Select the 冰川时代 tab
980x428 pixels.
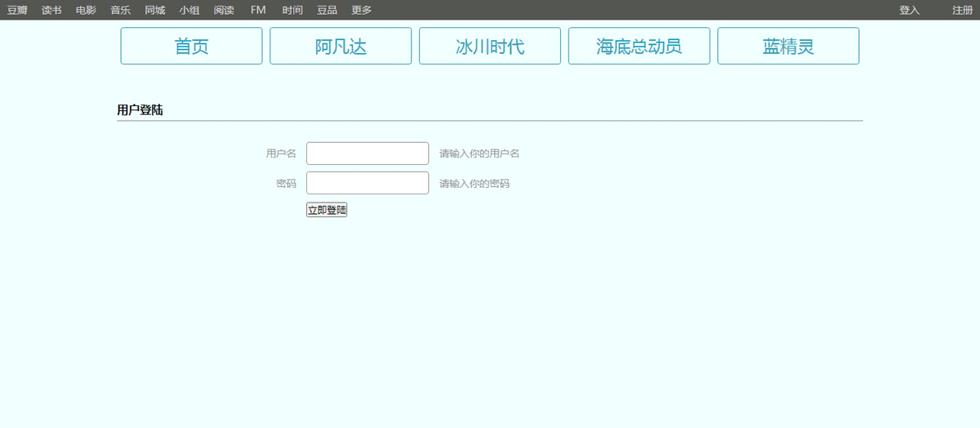point(490,46)
